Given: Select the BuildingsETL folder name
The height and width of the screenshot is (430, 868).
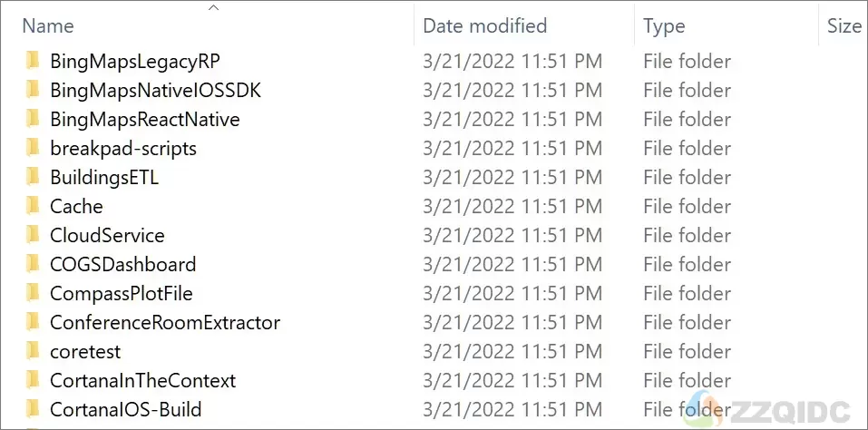Looking at the screenshot, I should coord(104,178).
